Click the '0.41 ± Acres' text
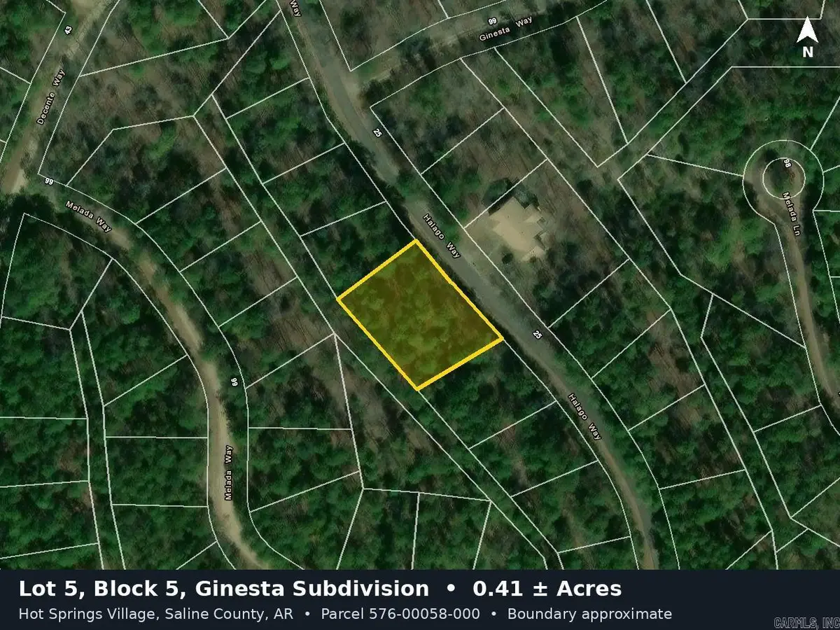This screenshot has width=840, height=630. click(547, 589)
